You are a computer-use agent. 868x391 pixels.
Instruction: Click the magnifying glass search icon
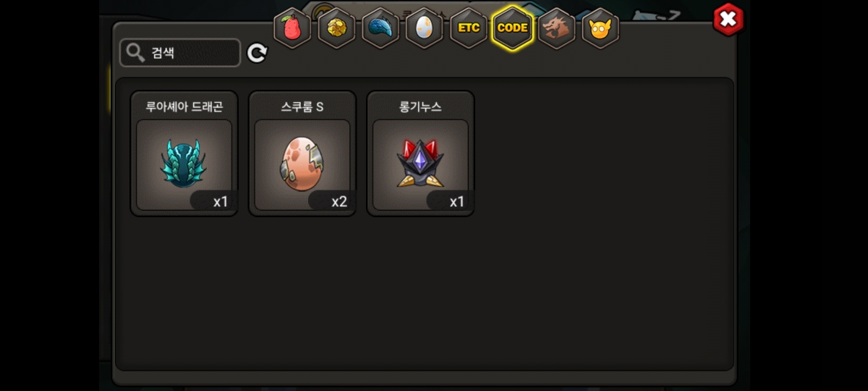(x=135, y=53)
